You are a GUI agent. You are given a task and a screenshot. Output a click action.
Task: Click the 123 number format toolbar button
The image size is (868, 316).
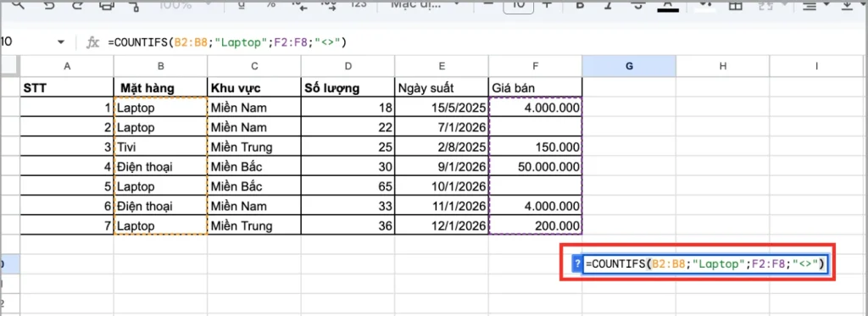(359, 4)
